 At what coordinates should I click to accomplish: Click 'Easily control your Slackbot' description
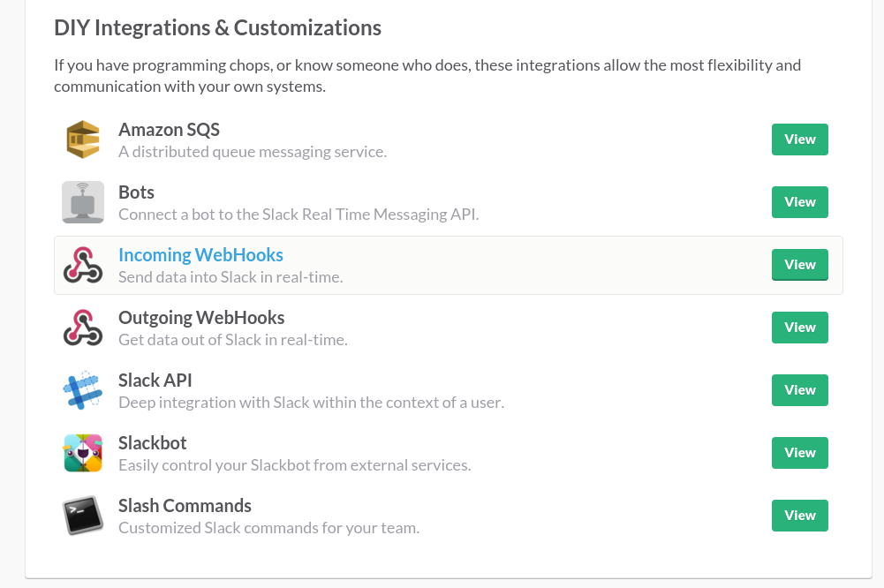(x=295, y=465)
